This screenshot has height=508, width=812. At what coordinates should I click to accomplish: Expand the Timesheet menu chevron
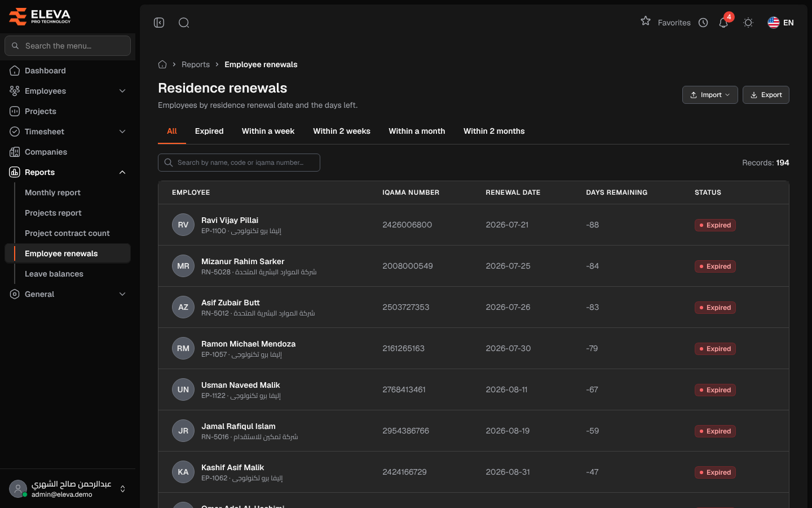(122, 132)
